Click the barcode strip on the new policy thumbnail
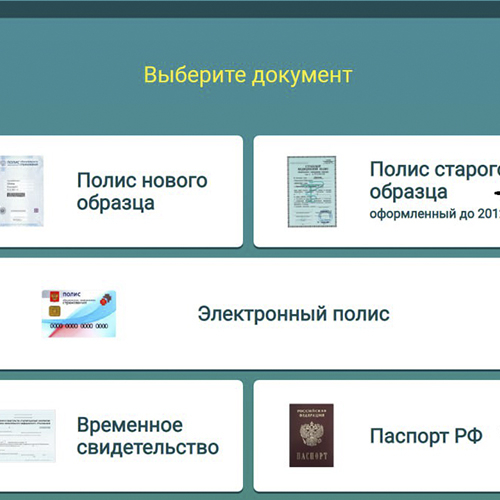 point(16,194)
